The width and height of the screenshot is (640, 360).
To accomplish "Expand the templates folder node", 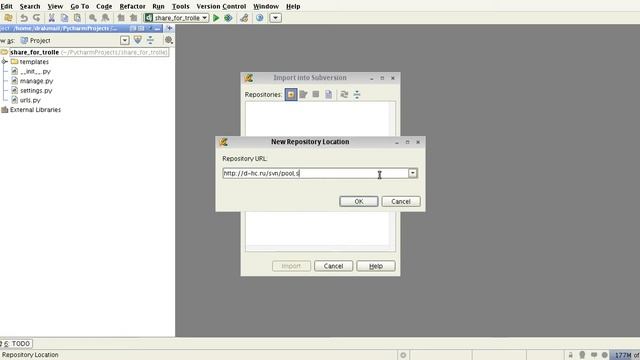I will click(4, 62).
